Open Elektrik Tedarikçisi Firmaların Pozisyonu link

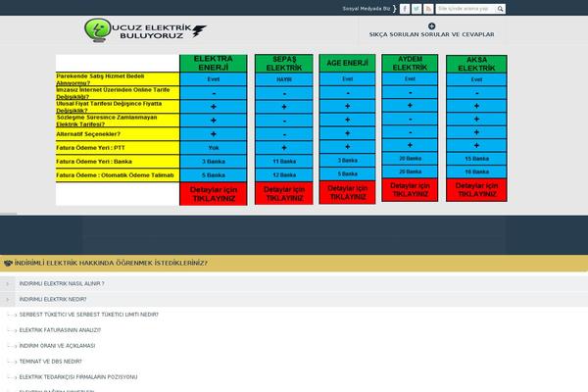coord(78,377)
